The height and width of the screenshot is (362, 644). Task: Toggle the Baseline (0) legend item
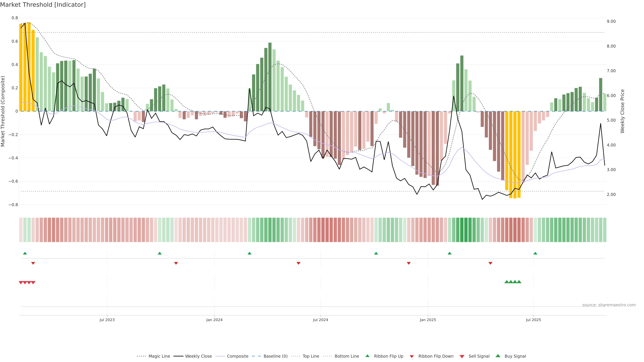pyautogui.click(x=276, y=356)
